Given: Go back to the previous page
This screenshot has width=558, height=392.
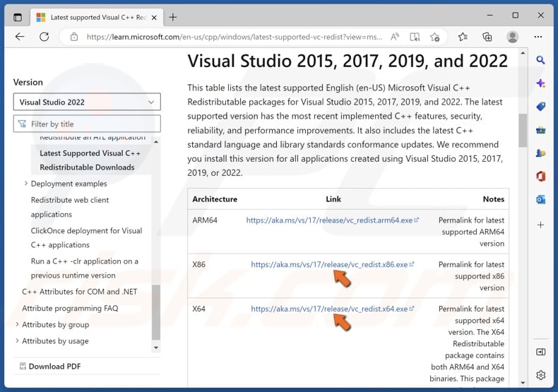Looking at the screenshot, I should 20,37.
